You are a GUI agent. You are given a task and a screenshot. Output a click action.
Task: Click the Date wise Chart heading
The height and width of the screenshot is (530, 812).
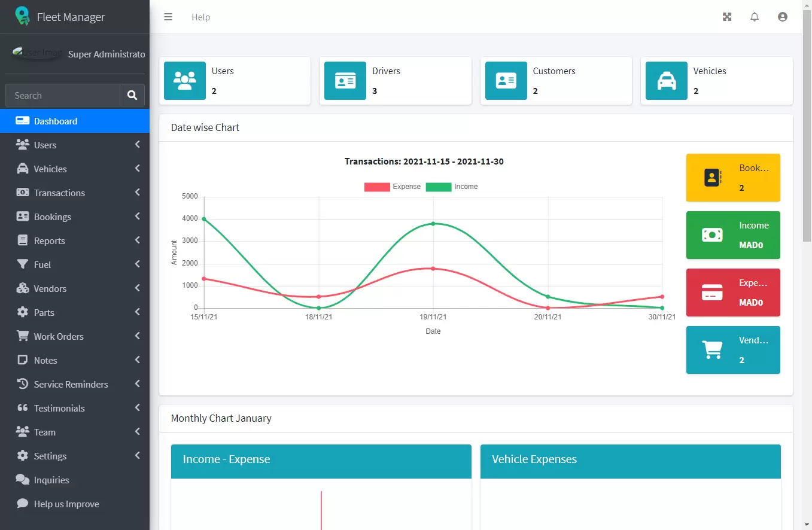205,127
